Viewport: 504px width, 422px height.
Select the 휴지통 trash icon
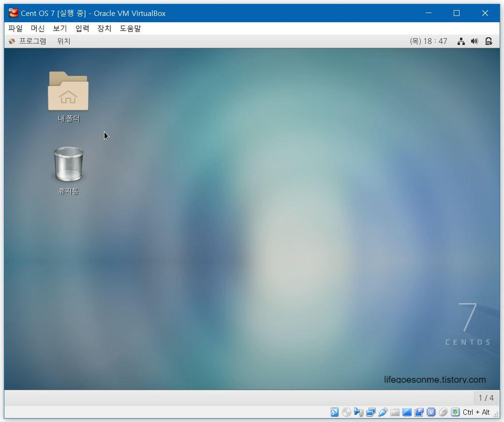69,171
